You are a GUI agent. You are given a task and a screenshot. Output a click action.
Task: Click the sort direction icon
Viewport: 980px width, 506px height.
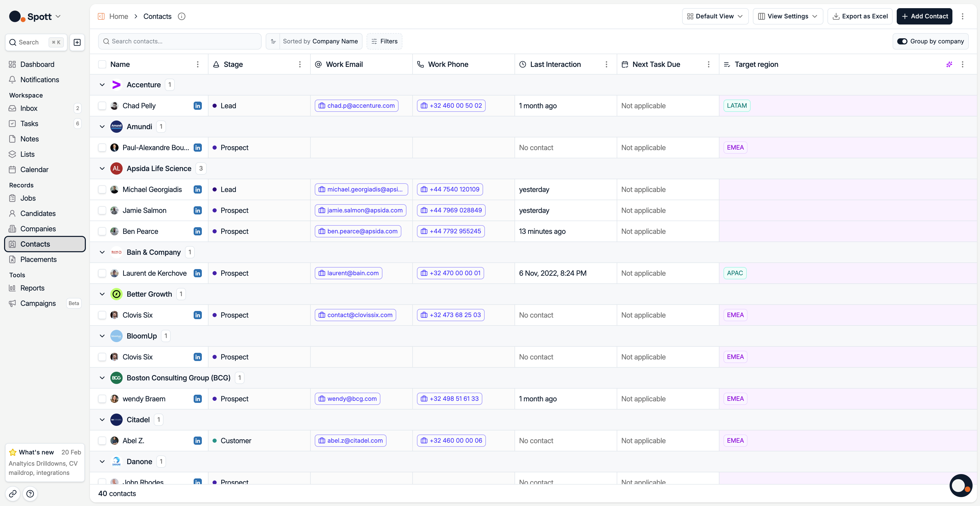point(273,41)
